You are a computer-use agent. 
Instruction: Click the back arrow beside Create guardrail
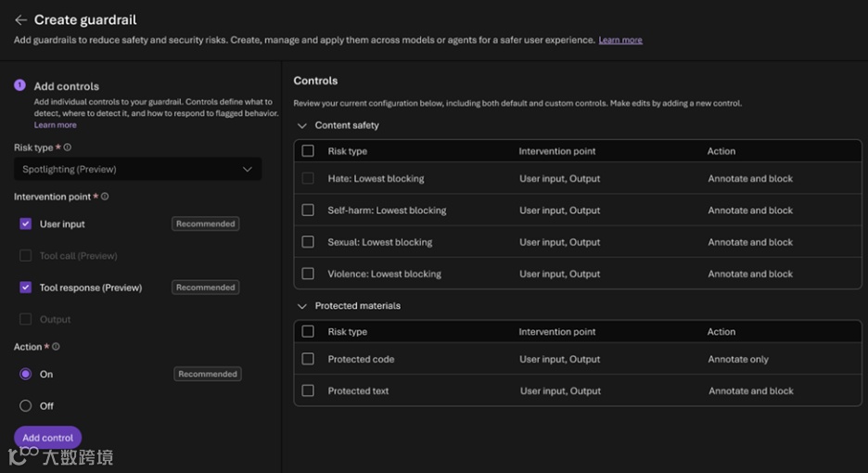20,19
